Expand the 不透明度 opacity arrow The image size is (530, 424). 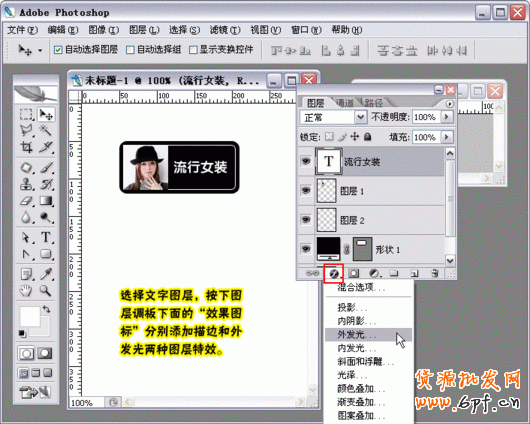(x=447, y=117)
